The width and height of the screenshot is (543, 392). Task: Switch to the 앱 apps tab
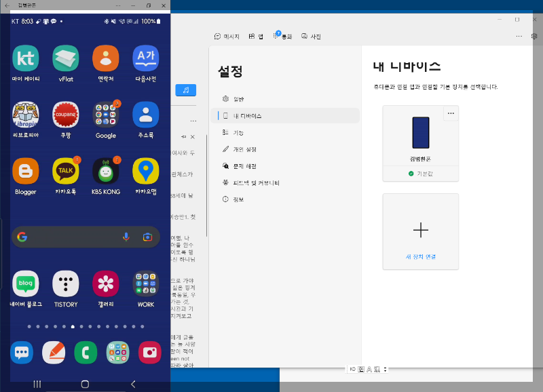(x=256, y=37)
